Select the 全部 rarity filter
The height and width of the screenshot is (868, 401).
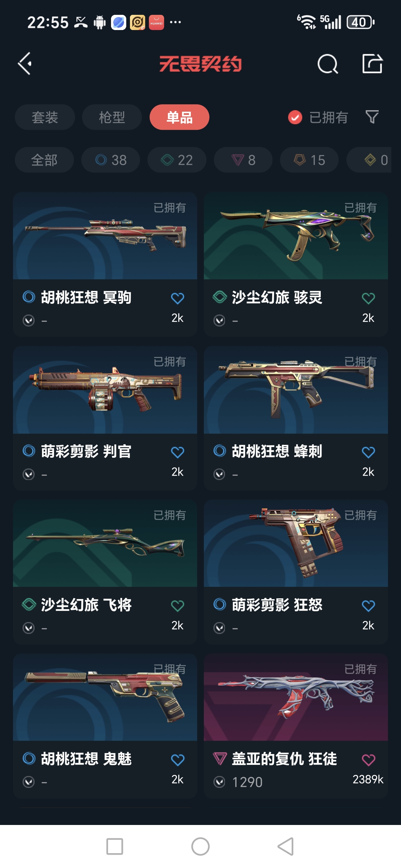[44, 160]
